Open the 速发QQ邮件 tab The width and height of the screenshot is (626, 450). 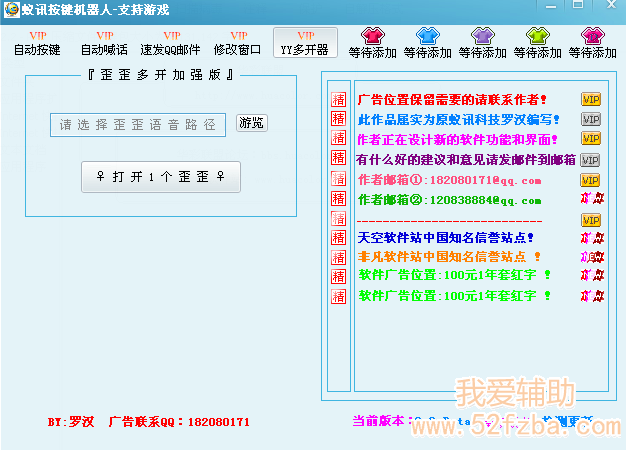[170, 43]
